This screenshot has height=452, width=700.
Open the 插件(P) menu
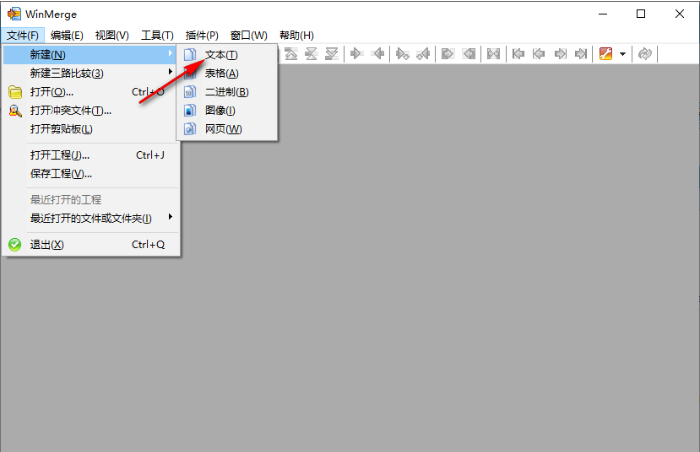click(202, 35)
